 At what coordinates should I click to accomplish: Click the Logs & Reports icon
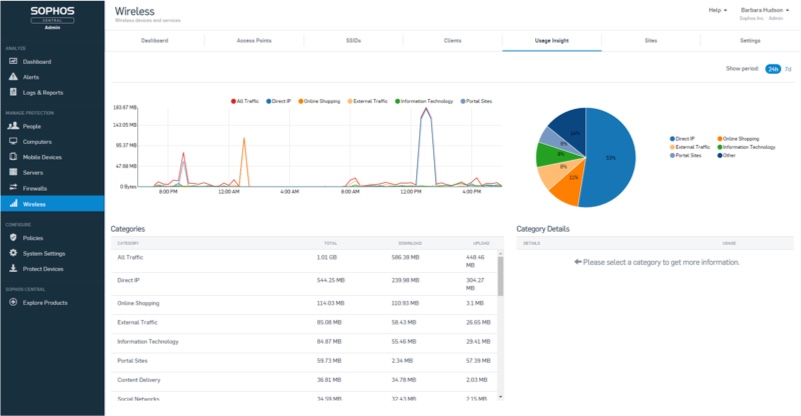click(x=13, y=92)
